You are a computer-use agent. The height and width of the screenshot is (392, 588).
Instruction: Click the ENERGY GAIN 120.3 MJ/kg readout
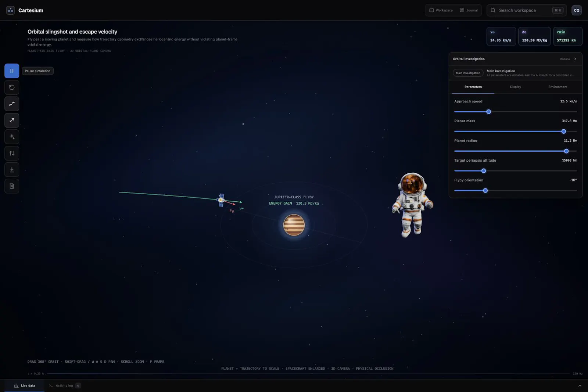point(294,204)
